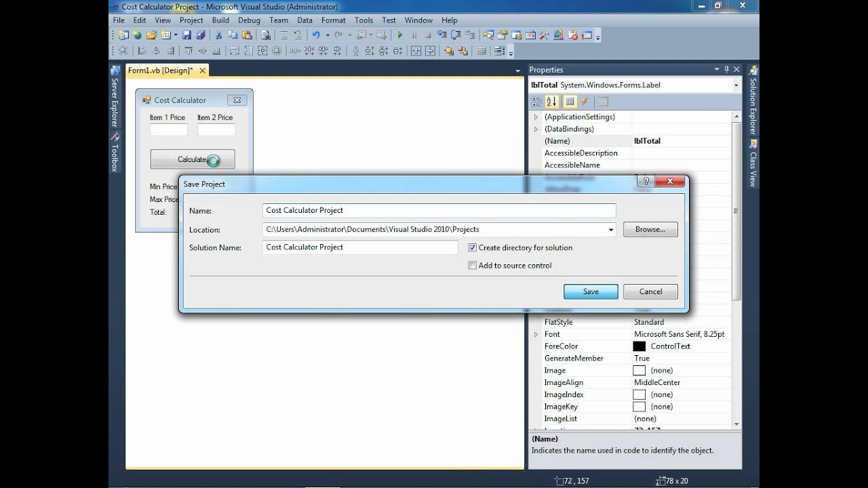The image size is (868, 488).
Task: Expand the Font property node
Action: pos(536,335)
